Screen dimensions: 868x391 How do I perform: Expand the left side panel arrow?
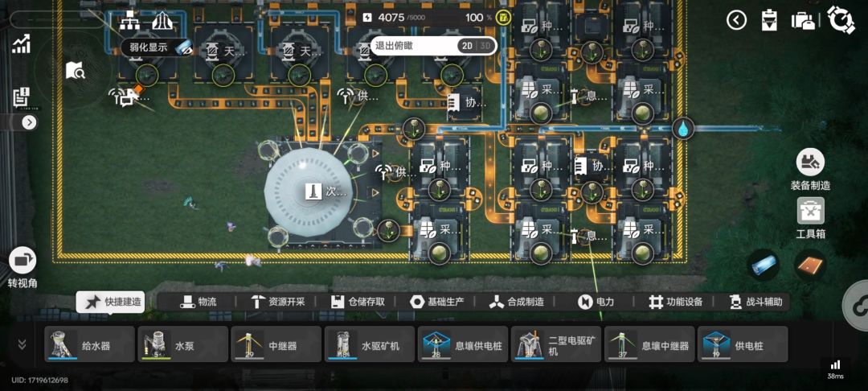point(29,122)
